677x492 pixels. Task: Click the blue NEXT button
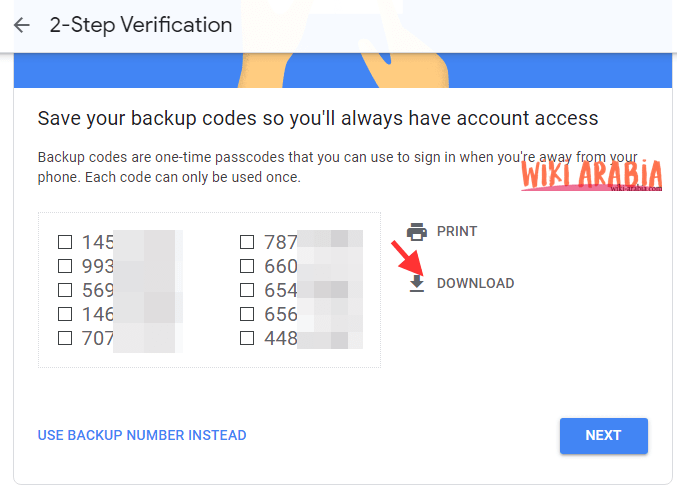604,435
